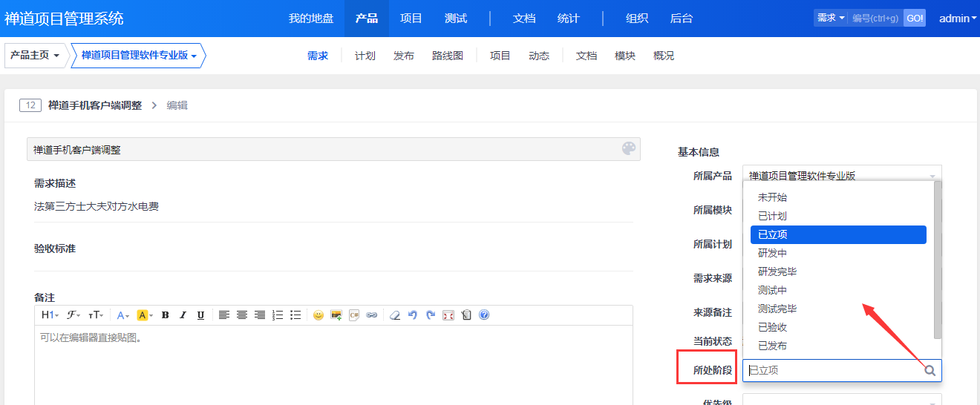Click 禅道项目管理系统 logo title

click(x=65, y=19)
